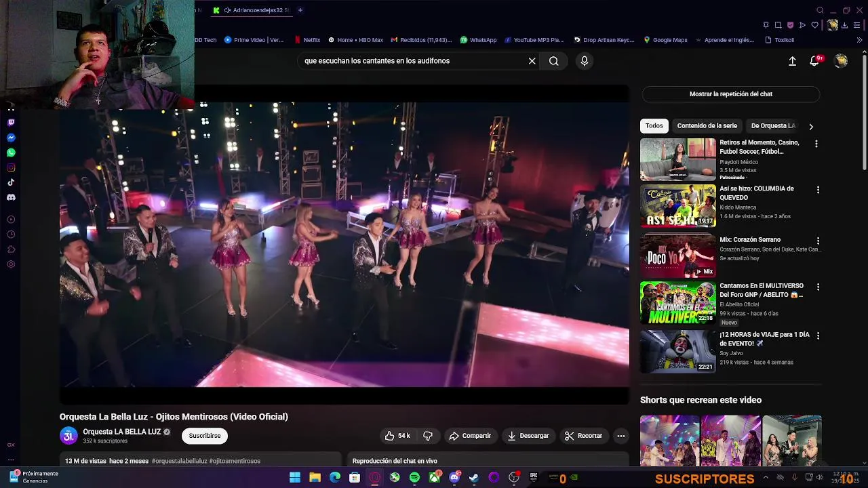
Task: Open sidebar settings gear icon
Action: [x=11, y=264]
